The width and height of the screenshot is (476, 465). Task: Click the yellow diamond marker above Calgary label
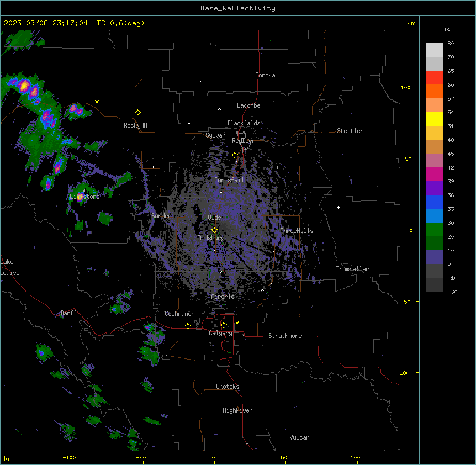(224, 325)
